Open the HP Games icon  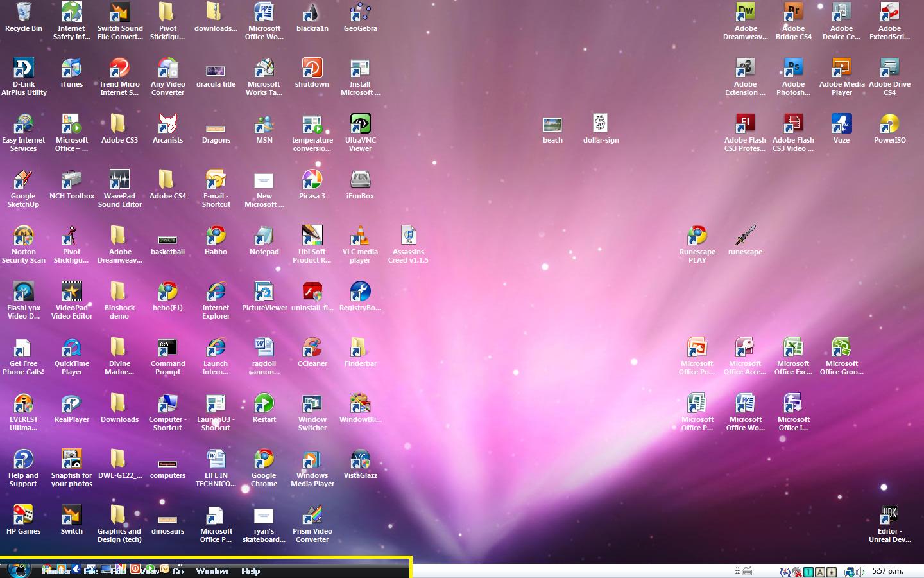24,520
